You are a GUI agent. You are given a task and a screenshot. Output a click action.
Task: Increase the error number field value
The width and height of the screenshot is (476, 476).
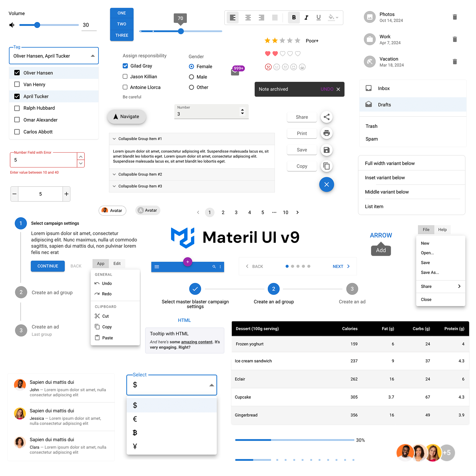(x=81, y=156)
